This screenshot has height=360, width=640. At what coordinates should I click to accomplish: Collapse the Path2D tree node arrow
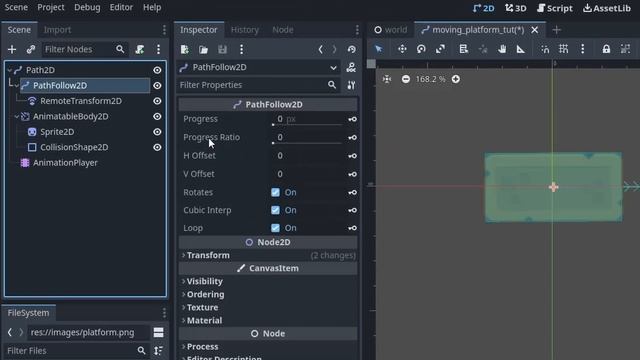10,70
